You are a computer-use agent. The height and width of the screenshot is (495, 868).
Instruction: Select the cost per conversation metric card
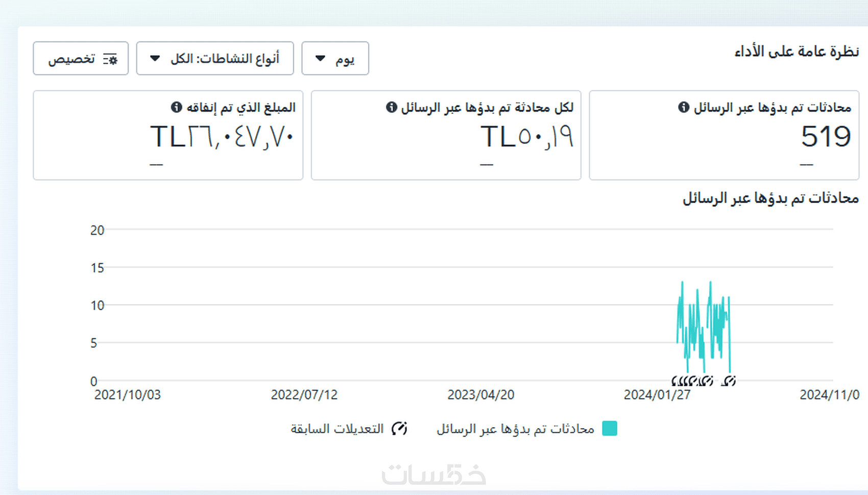coord(446,135)
